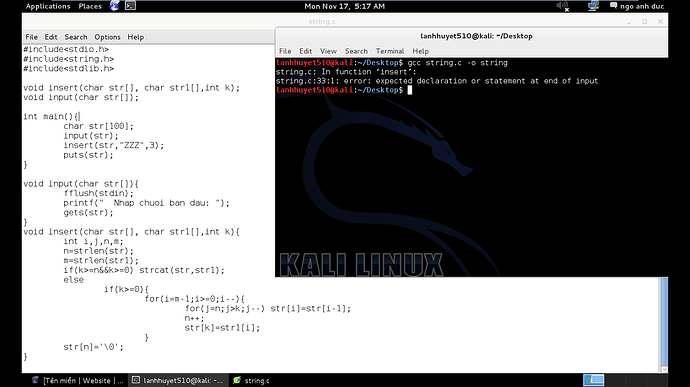Click the int i,j,n,m; line
The width and height of the screenshot is (690, 387).
93,241
